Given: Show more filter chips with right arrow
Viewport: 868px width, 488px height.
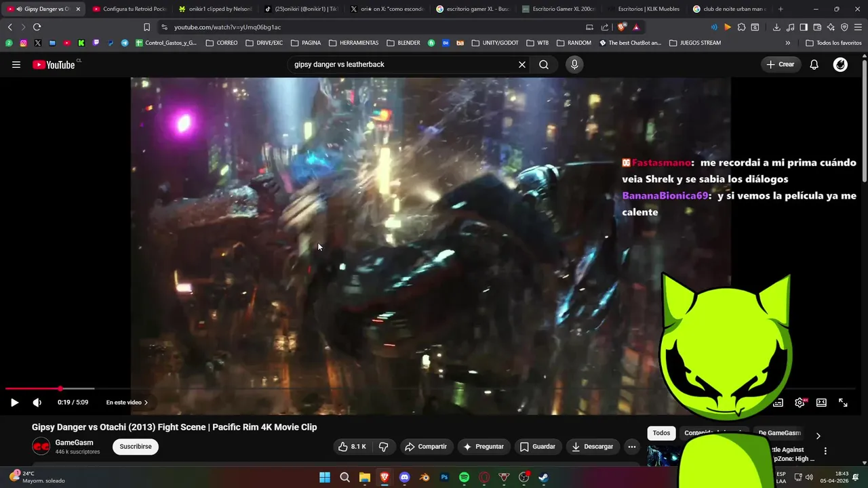Looking at the screenshot, I should click(818, 436).
